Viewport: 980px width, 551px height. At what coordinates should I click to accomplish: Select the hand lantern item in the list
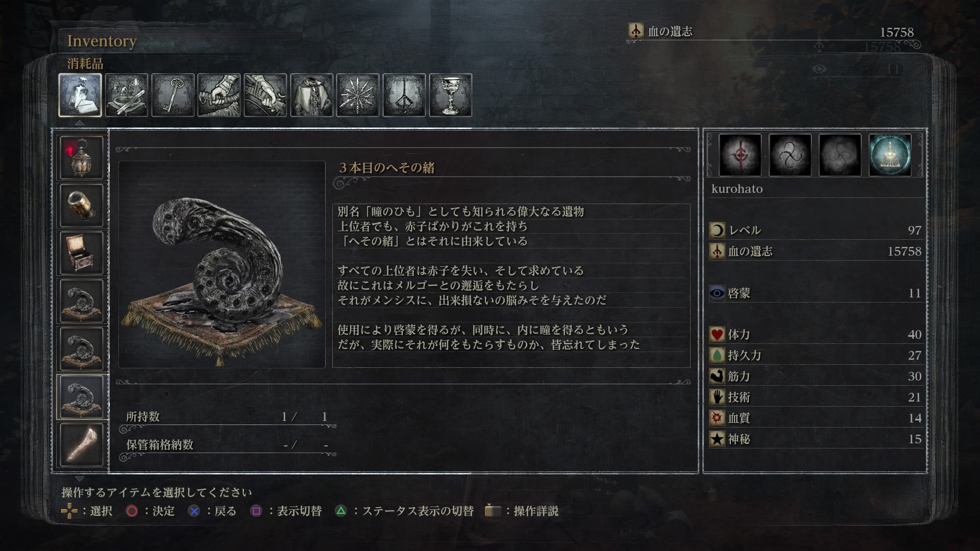pyautogui.click(x=82, y=158)
